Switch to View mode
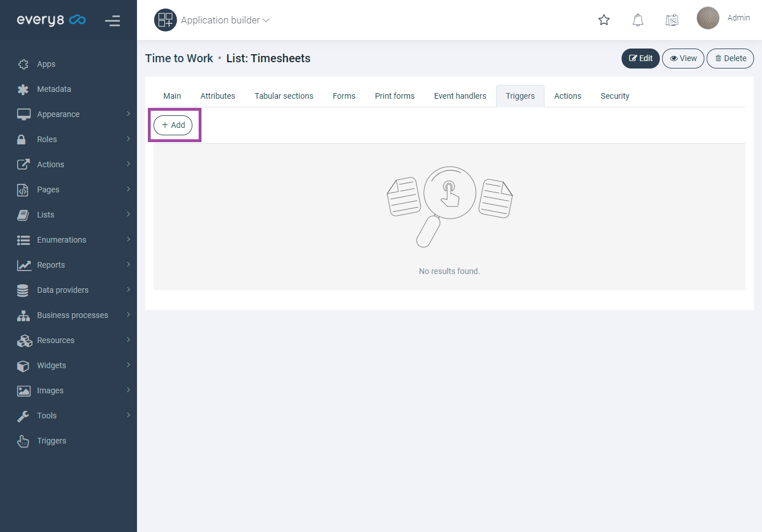762x532 pixels. pos(683,58)
